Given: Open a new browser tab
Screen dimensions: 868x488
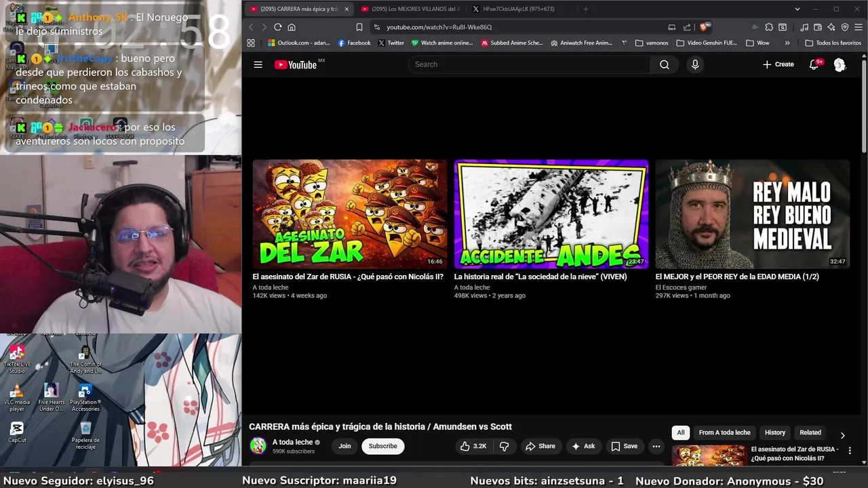Looking at the screenshot, I should (585, 9).
